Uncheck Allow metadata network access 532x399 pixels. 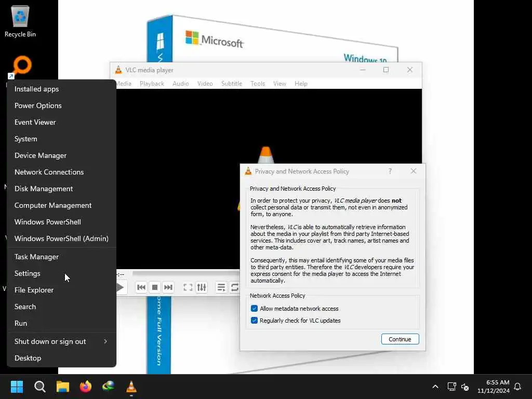(x=254, y=309)
